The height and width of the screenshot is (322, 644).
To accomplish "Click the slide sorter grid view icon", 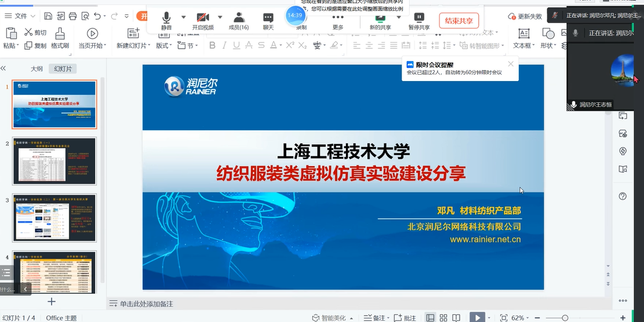I will pos(443,317).
